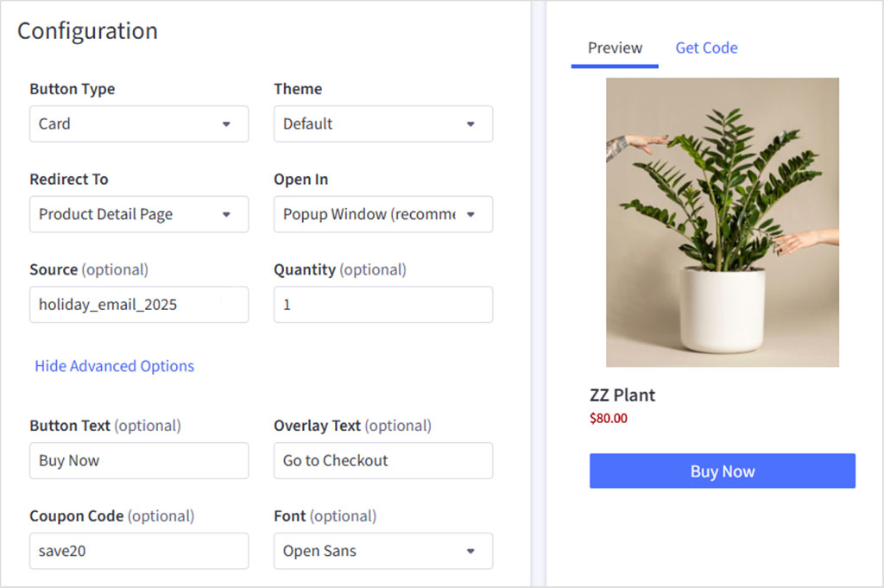Screen dimensions: 884x588
Task: Click the Source field containing holiday_email_2025
Action: click(138, 305)
